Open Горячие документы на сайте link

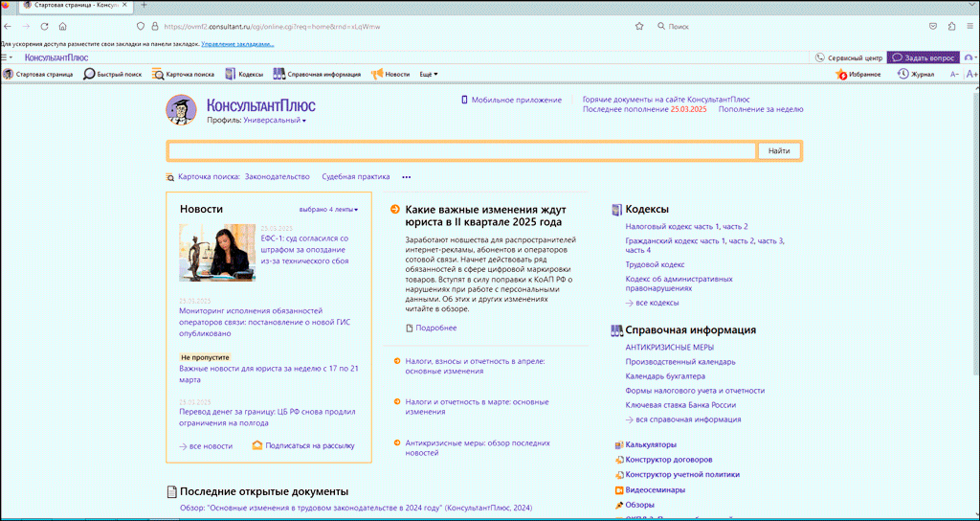(666, 100)
